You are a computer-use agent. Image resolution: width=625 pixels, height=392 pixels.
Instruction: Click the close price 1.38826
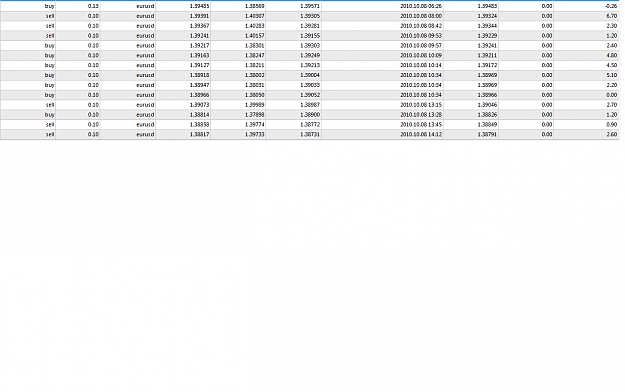pyautogui.click(x=487, y=114)
